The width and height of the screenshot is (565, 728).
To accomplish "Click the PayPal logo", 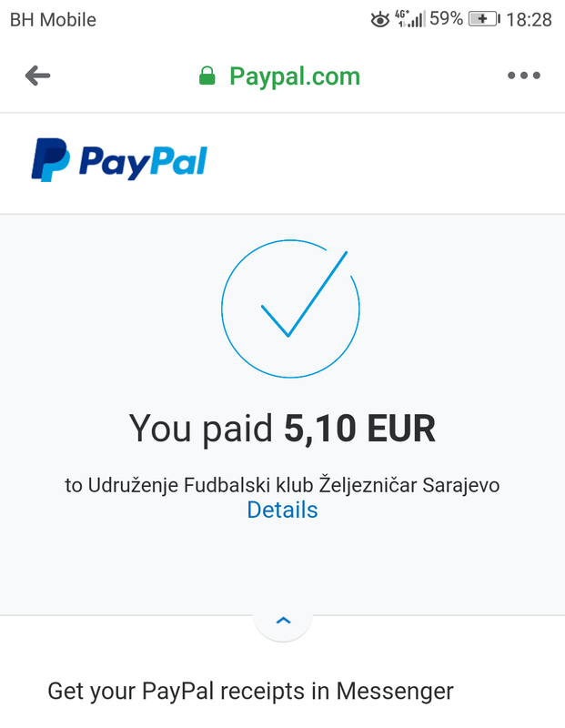I will [x=119, y=160].
